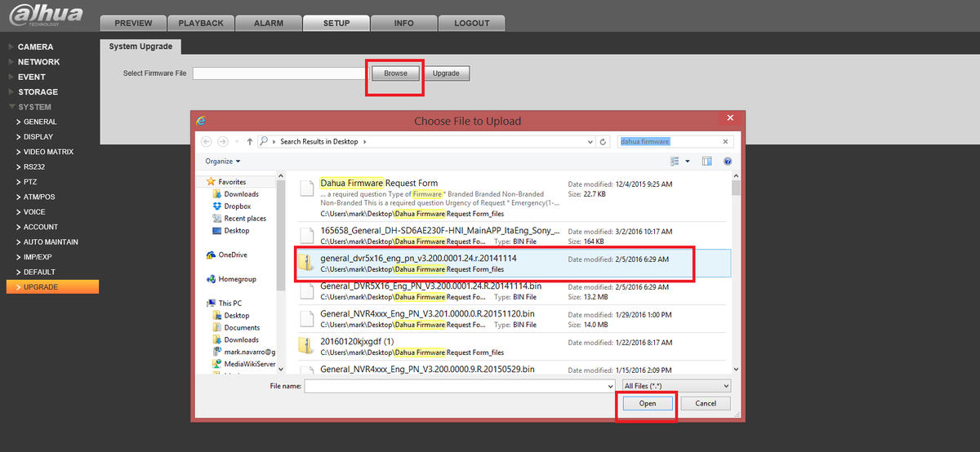Toggle the preview pane icon
Screen dimensions: 980x452
coord(707,162)
